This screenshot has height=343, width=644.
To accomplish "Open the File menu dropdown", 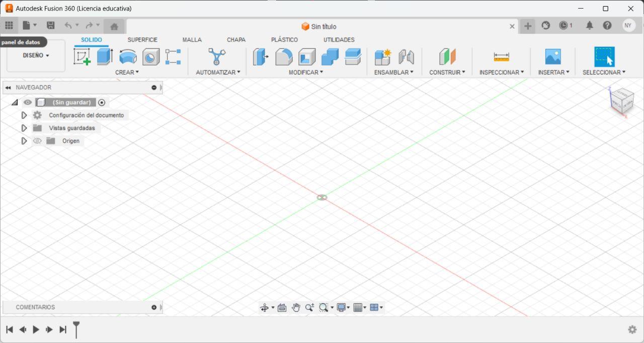I will coord(30,25).
